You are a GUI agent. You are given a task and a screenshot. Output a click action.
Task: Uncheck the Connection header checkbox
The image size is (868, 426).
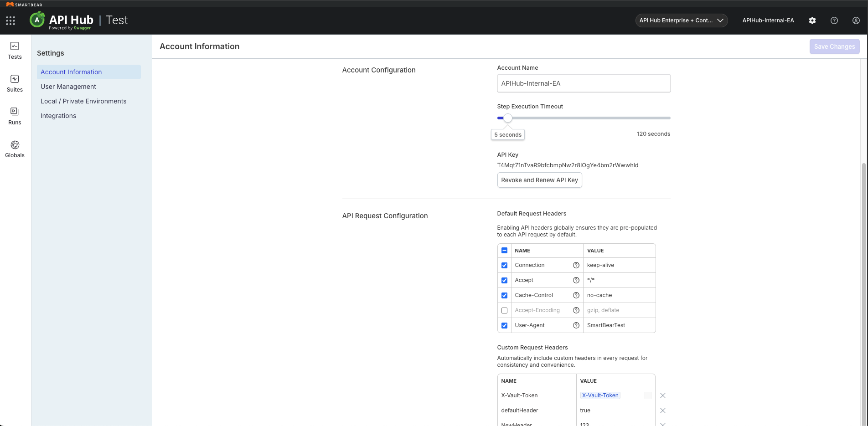pyautogui.click(x=504, y=265)
